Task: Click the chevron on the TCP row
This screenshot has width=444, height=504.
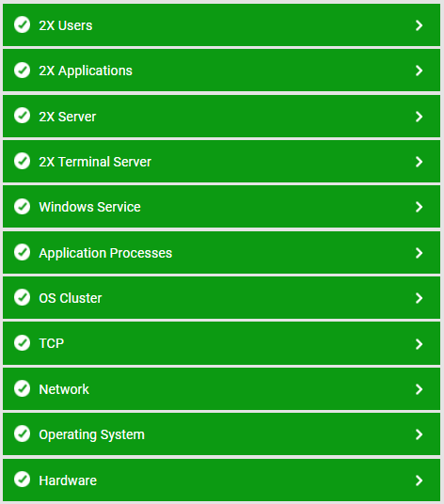Action: (x=419, y=344)
